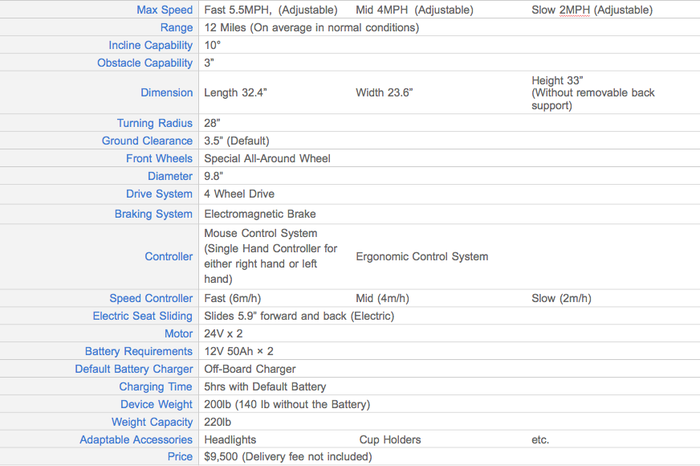Select '$9,500 (Delivery fee not included)' price

coord(288,457)
